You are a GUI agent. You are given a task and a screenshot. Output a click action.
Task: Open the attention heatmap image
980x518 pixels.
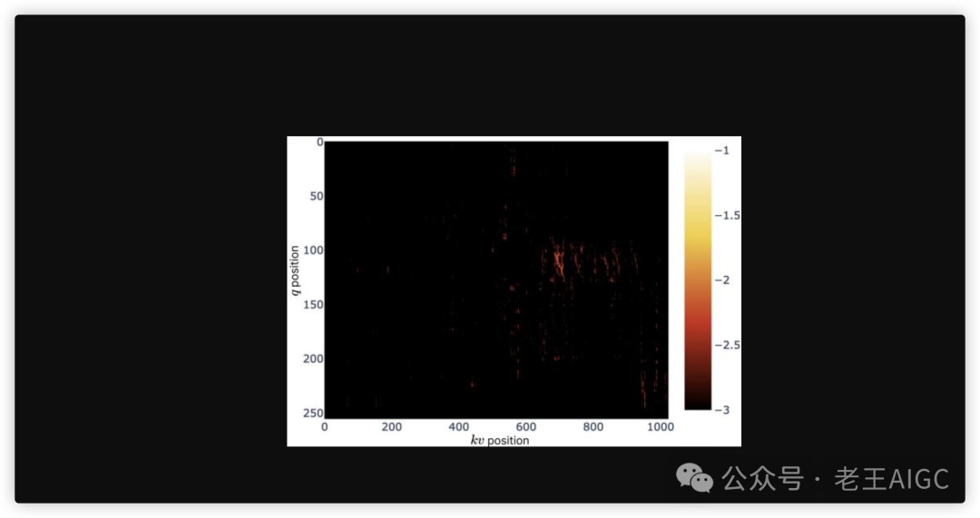(x=514, y=291)
